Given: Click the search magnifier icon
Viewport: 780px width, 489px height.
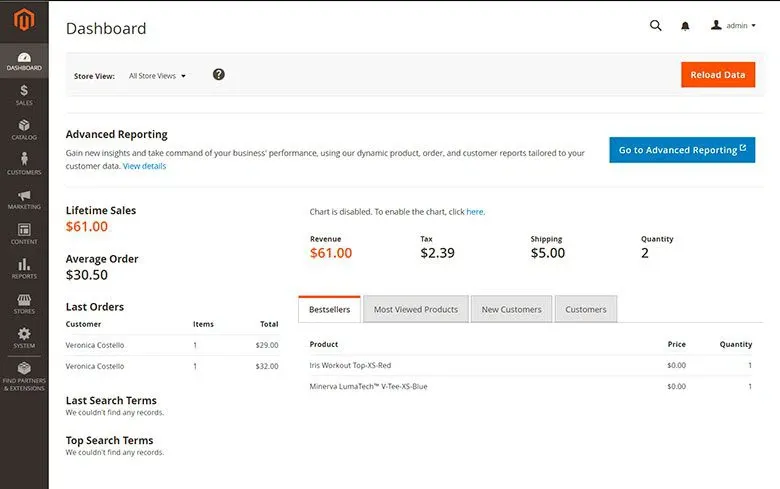Looking at the screenshot, I should click(656, 26).
